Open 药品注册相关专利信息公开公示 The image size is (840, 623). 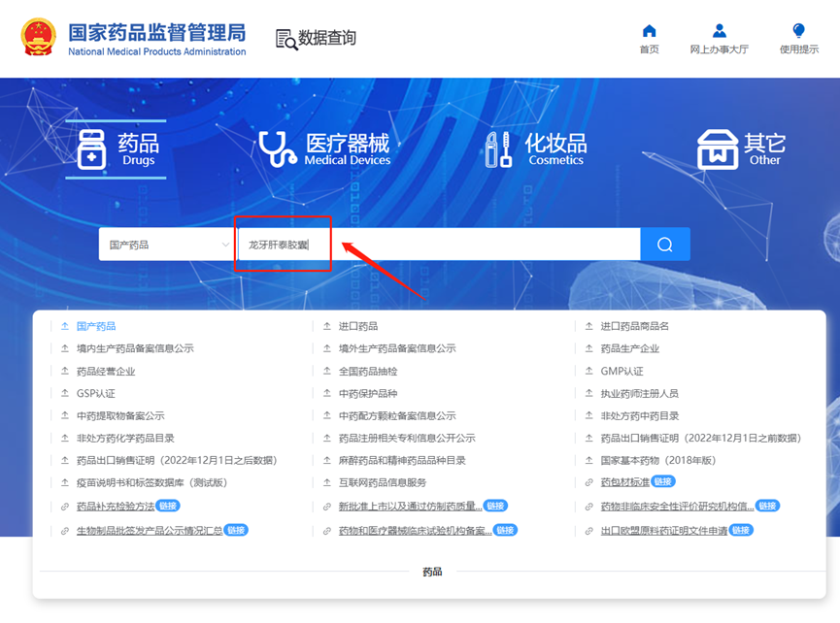407,439
